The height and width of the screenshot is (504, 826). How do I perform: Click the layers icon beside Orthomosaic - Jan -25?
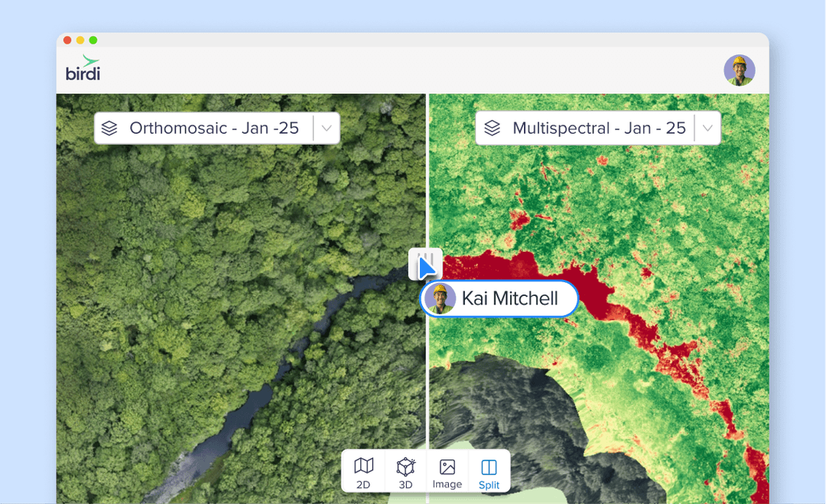pyautogui.click(x=109, y=128)
